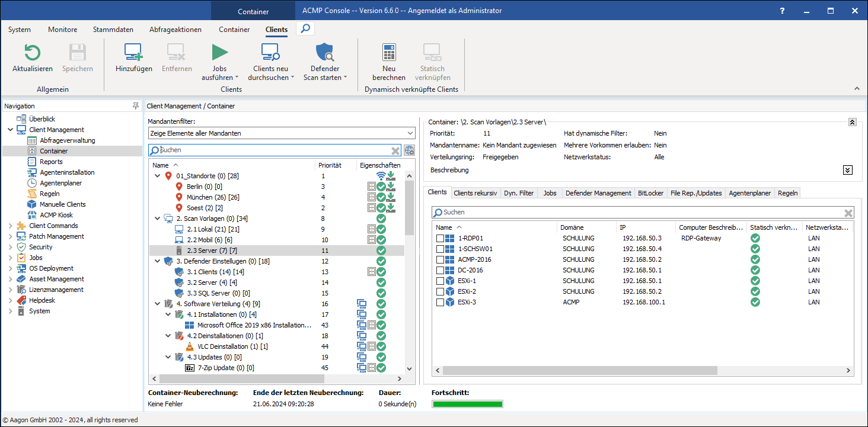Collapse the 2. Scan Vorlagen container node
Viewport: 868px width, 427px height.
157,218
